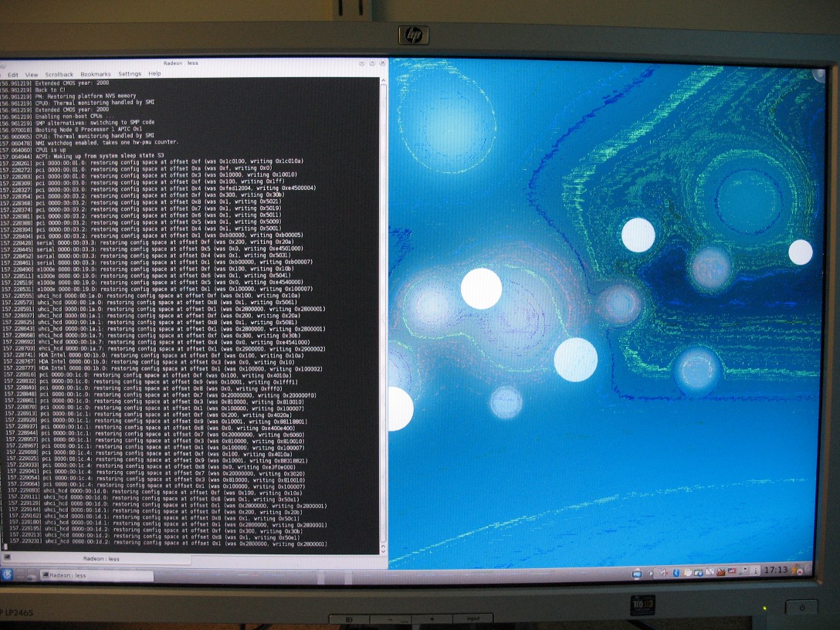
Task: Open the Settings menu
Action: (129, 74)
